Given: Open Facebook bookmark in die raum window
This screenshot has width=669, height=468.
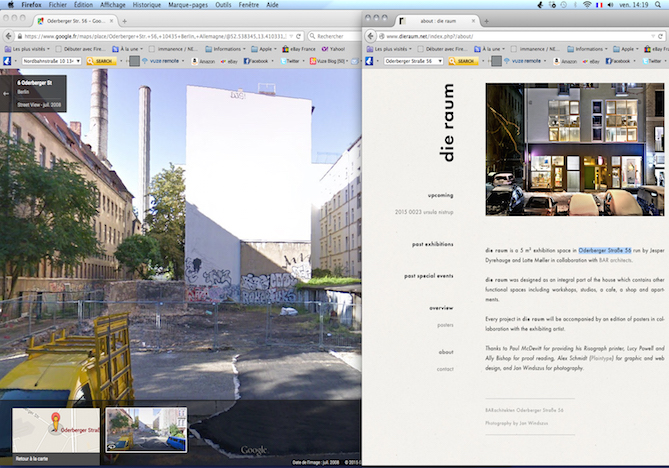Looking at the screenshot, I should 618,61.
